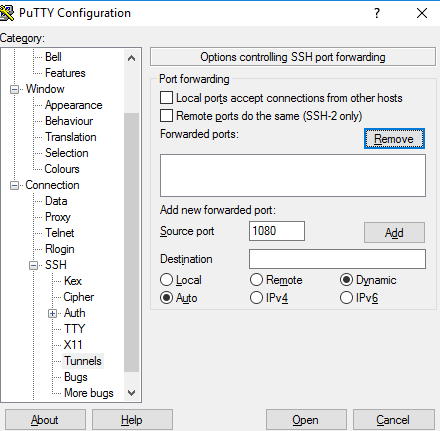Select Telnet in category tree
440x431 pixels.
click(x=59, y=233)
